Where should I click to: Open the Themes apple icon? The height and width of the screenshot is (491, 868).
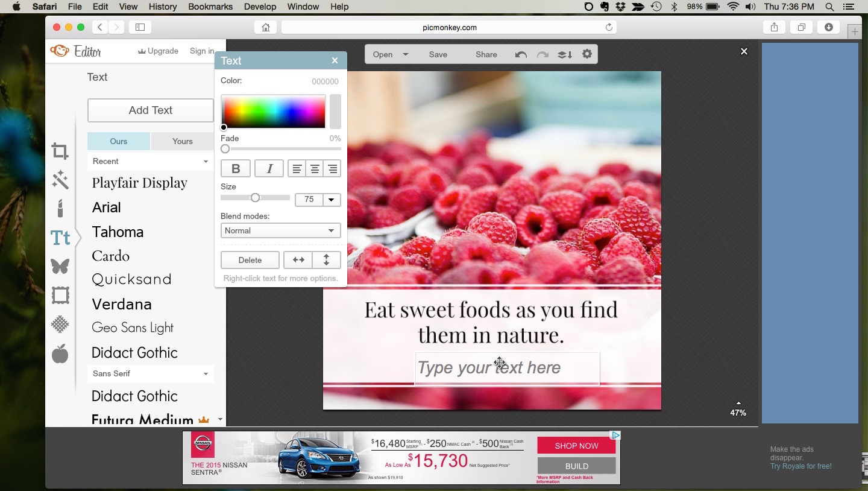tap(60, 353)
